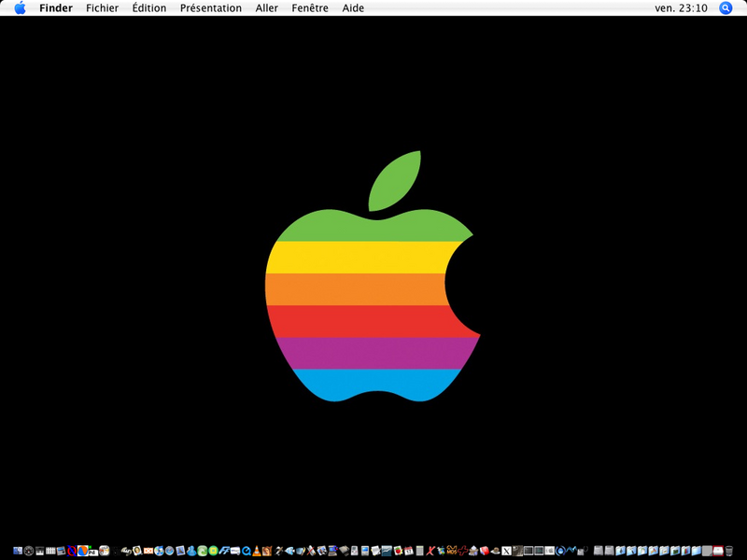Open the Apple menu
Viewport: 747px width, 560px height.
(x=20, y=7)
